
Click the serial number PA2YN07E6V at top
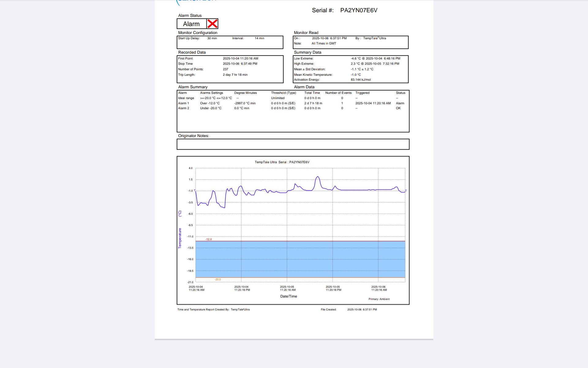tap(359, 10)
